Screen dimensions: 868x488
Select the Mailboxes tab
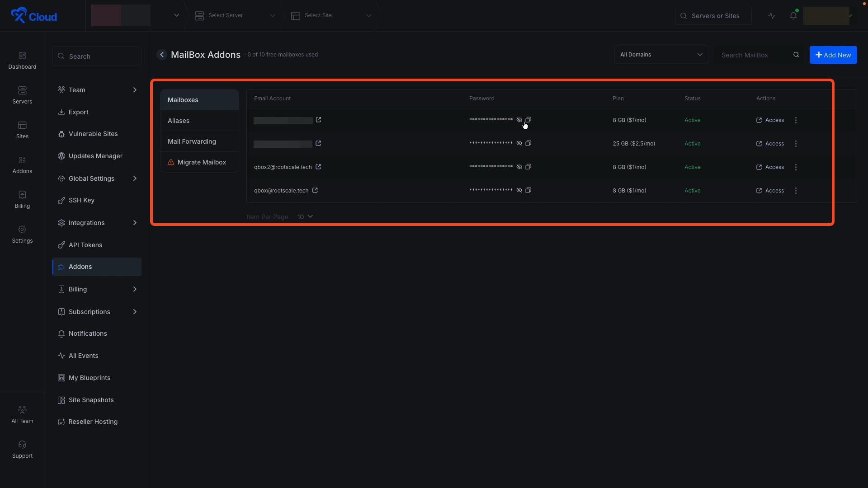pos(199,100)
